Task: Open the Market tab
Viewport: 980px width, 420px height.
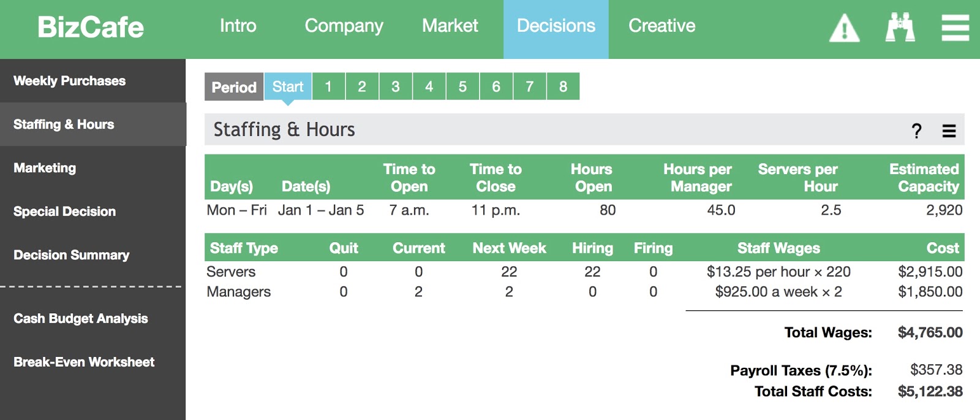Action: (x=450, y=26)
